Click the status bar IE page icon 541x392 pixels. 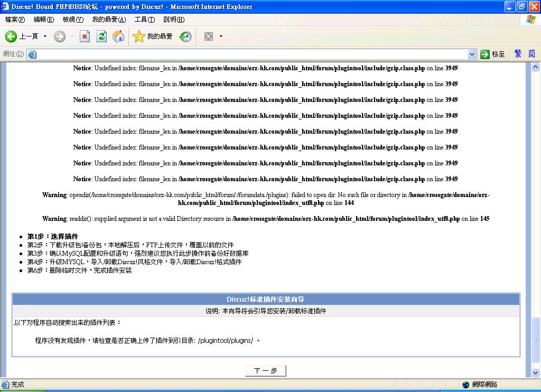[5, 385]
